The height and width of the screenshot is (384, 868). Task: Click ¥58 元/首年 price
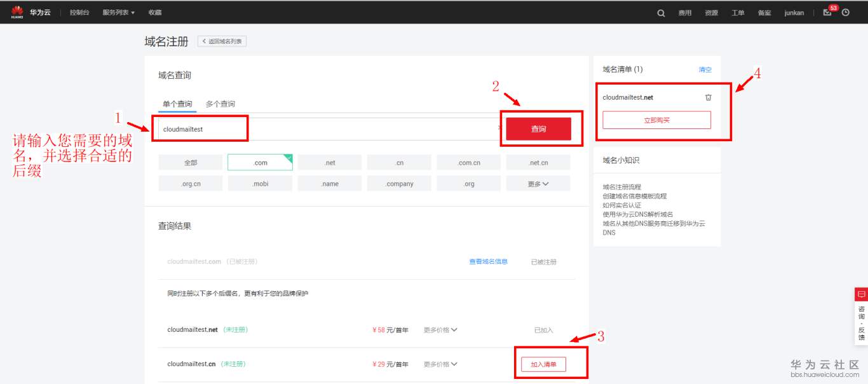click(x=390, y=330)
